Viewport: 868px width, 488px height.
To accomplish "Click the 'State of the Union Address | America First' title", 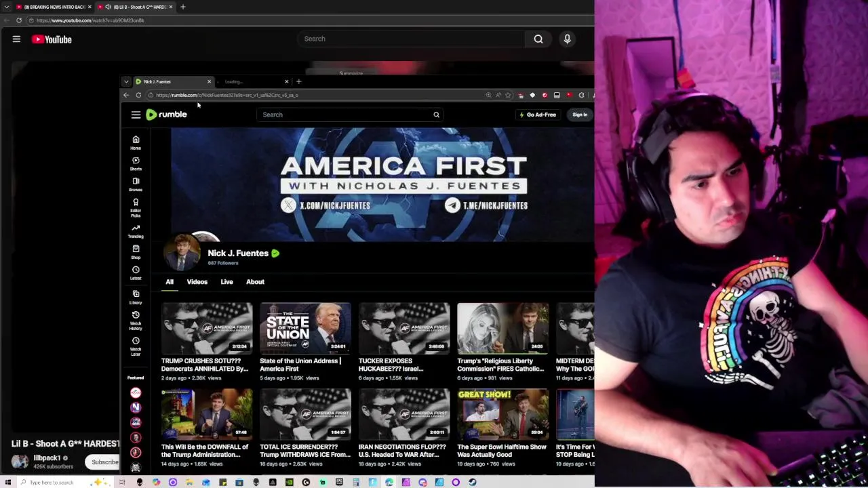I will point(300,365).
